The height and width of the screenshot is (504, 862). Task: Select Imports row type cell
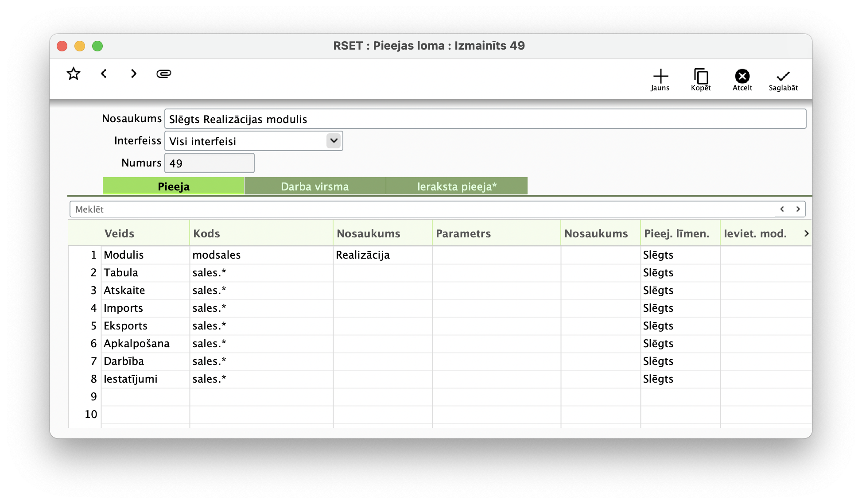(x=145, y=308)
